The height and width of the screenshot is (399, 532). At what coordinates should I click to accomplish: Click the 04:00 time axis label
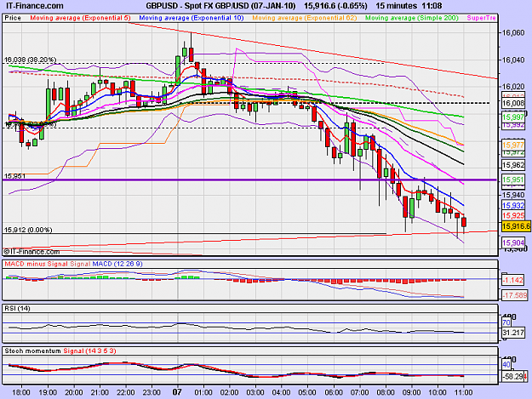[x=281, y=392]
